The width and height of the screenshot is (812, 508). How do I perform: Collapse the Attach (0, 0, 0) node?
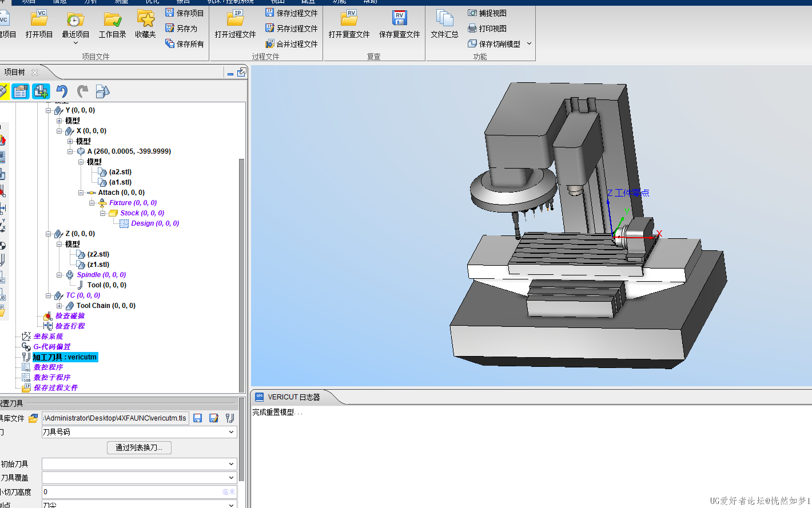pos(81,193)
